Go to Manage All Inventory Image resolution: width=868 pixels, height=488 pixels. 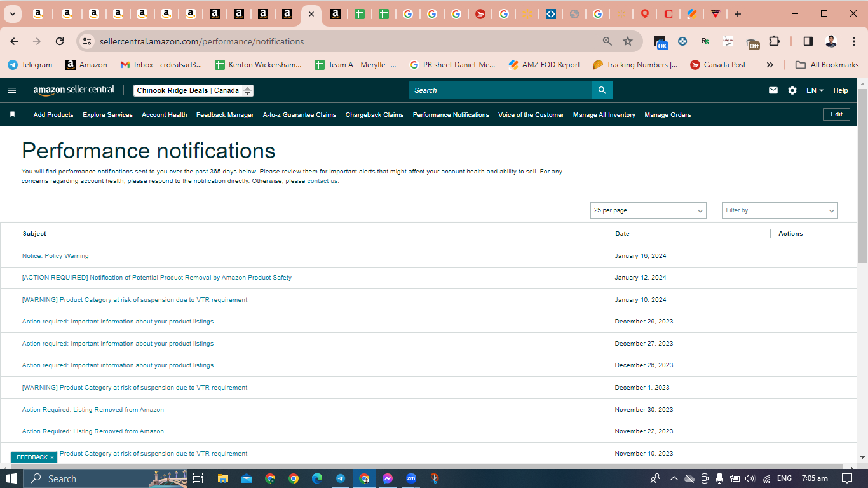pyautogui.click(x=604, y=115)
